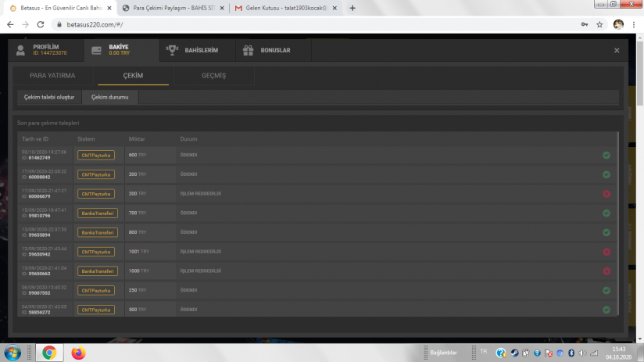Image resolution: width=644 pixels, height=362 pixels.
Task: Click the ID 61462749 text
Action: coord(36,158)
